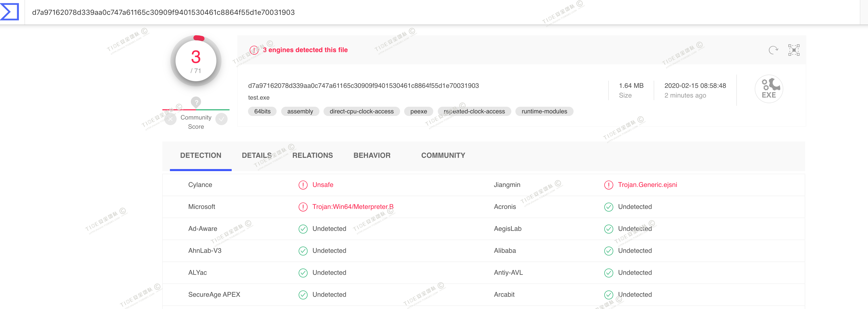This screenshot has height=309, width=868.
Task: Click the Cylance Unsafe warning icon
Action: coord(303,185)
